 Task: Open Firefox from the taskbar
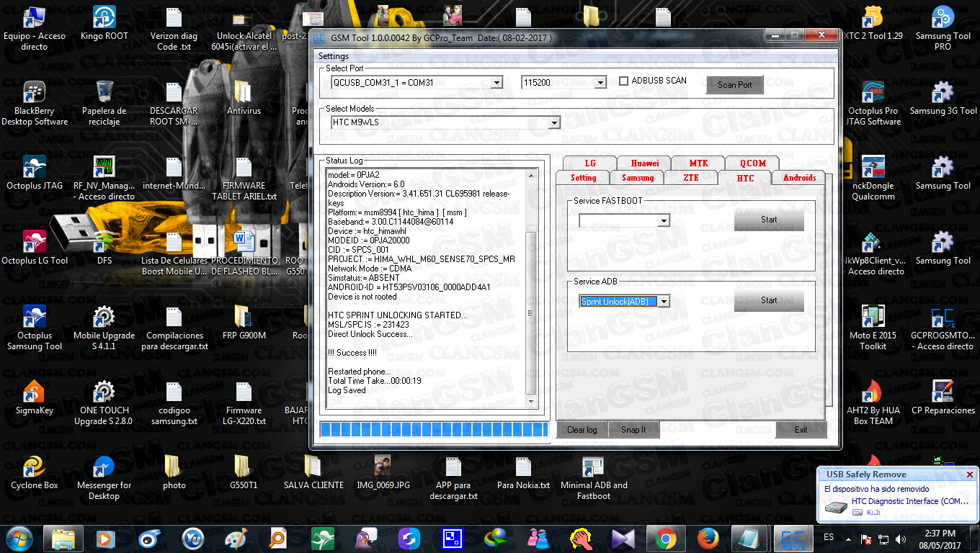pos(708,539)
